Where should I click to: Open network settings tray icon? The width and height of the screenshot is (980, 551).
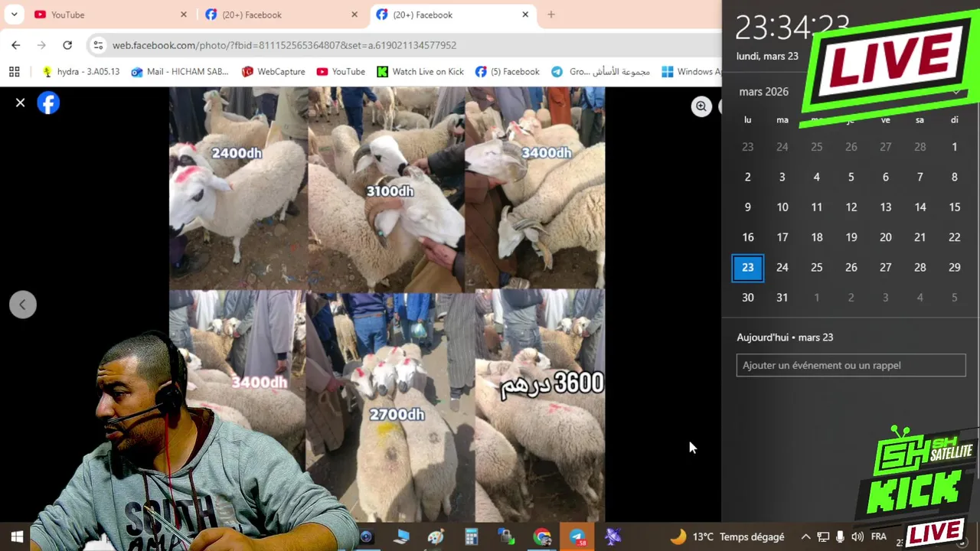point(823,536)
